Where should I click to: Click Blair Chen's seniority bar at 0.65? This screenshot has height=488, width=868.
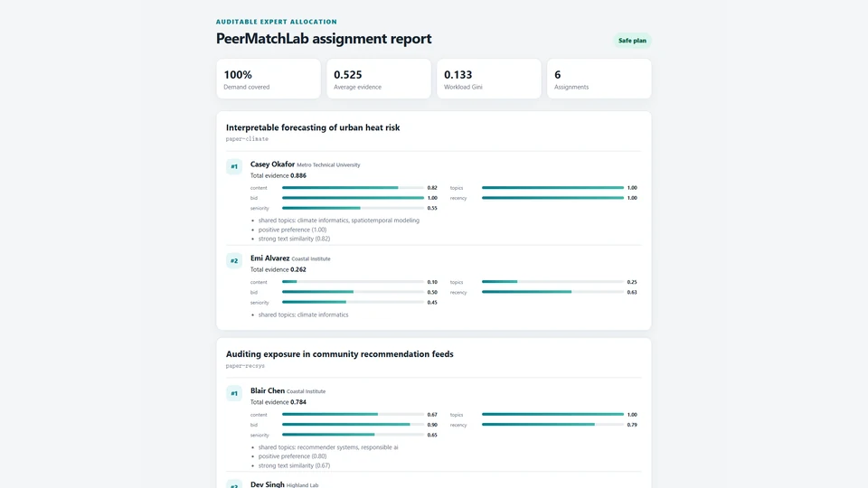[354, 435]
